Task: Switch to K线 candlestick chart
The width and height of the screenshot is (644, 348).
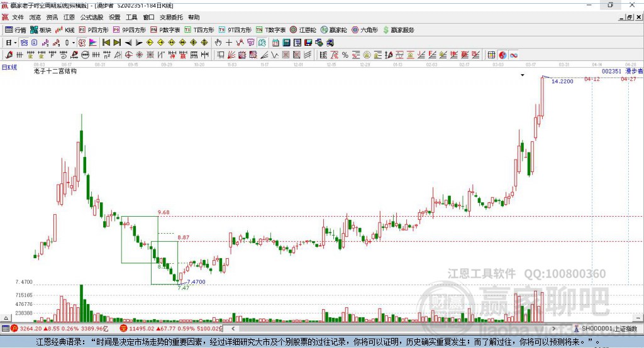Action: 65,30
